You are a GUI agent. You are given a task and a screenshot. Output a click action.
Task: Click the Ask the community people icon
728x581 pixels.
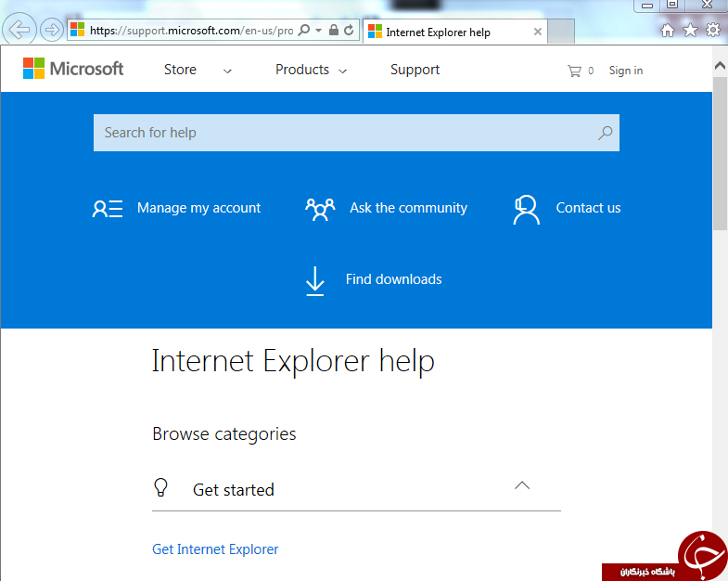tap(320, 209)
